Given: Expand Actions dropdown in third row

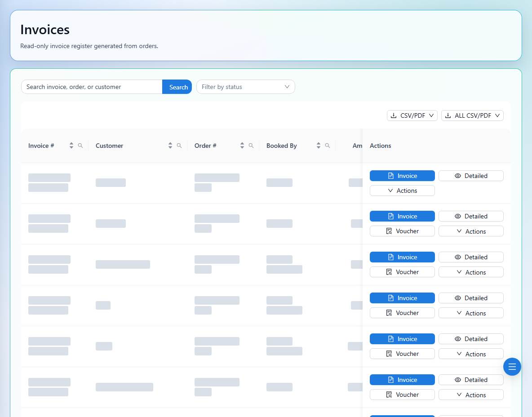Looking at the screenshot, I should click(x=471, y=272).
